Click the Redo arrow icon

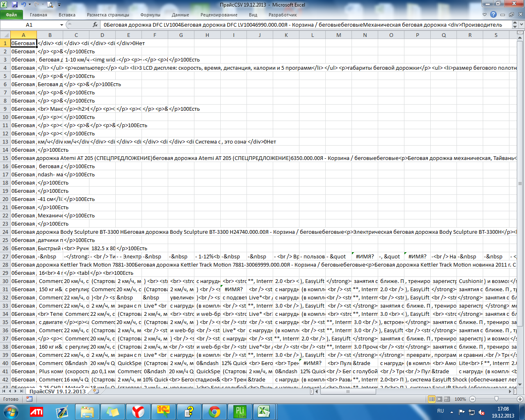point(37,5)
